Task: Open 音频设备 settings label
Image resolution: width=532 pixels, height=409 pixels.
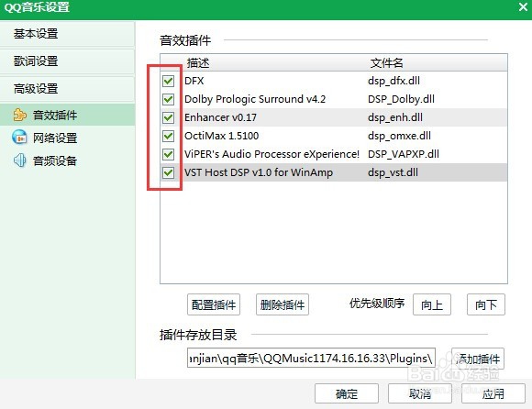Action: [55, 160]
